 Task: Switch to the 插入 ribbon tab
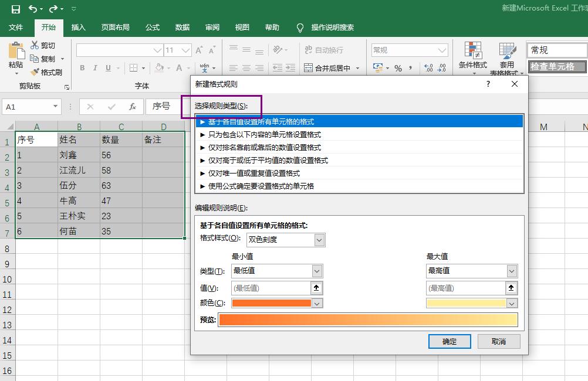(79, 28)
